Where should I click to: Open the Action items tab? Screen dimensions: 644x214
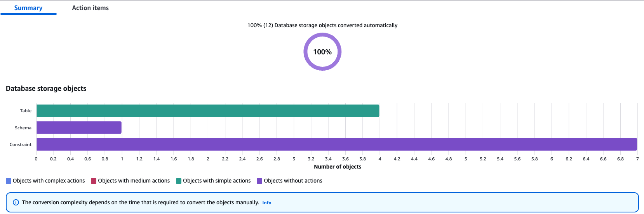tap(90, 8)
